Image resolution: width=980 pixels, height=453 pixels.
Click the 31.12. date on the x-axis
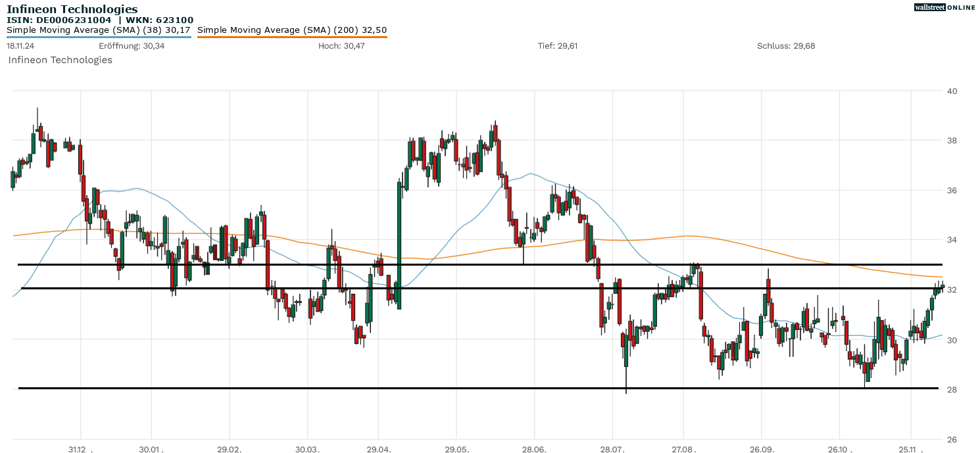[x=79, y=450]
